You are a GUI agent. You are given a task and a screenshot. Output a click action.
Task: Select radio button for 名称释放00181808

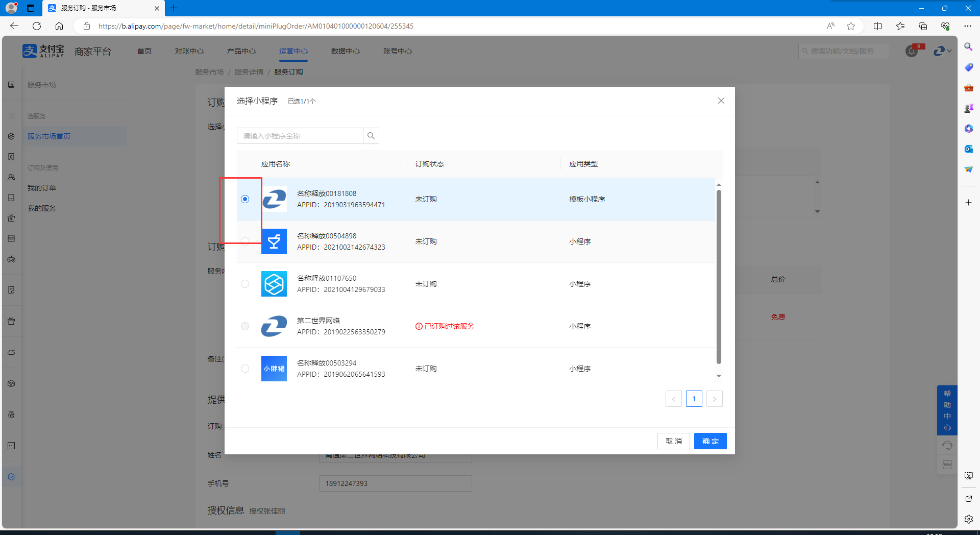pos(245,199)
